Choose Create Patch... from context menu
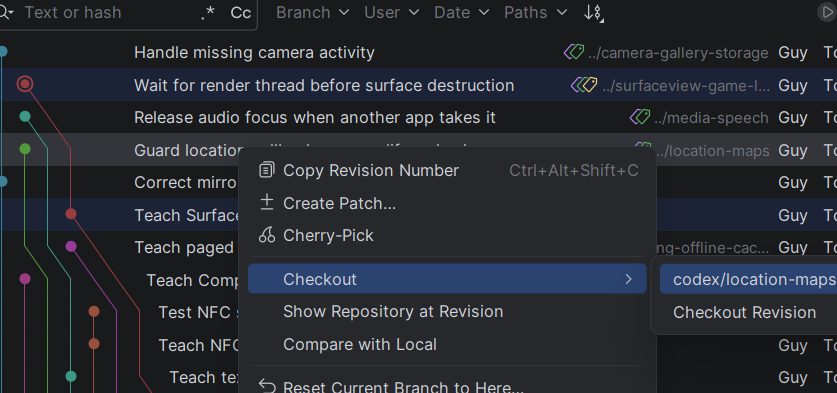The width and height of the screenshot is (837, 393). pos(447,203)
